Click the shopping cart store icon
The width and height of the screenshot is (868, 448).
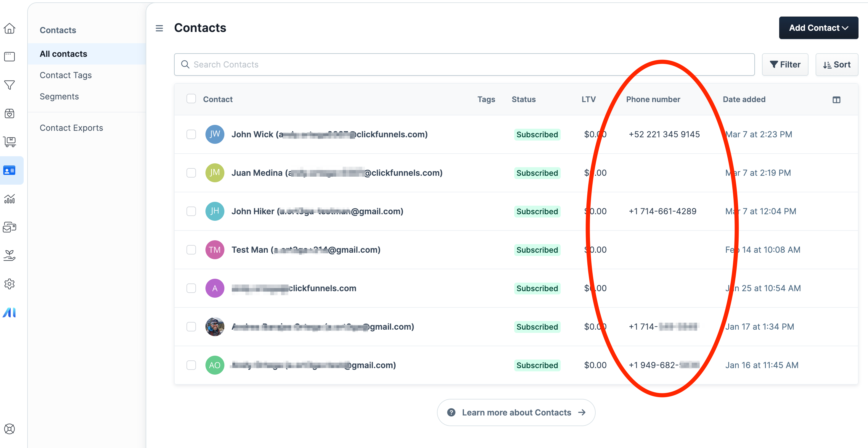click(9, 142)
